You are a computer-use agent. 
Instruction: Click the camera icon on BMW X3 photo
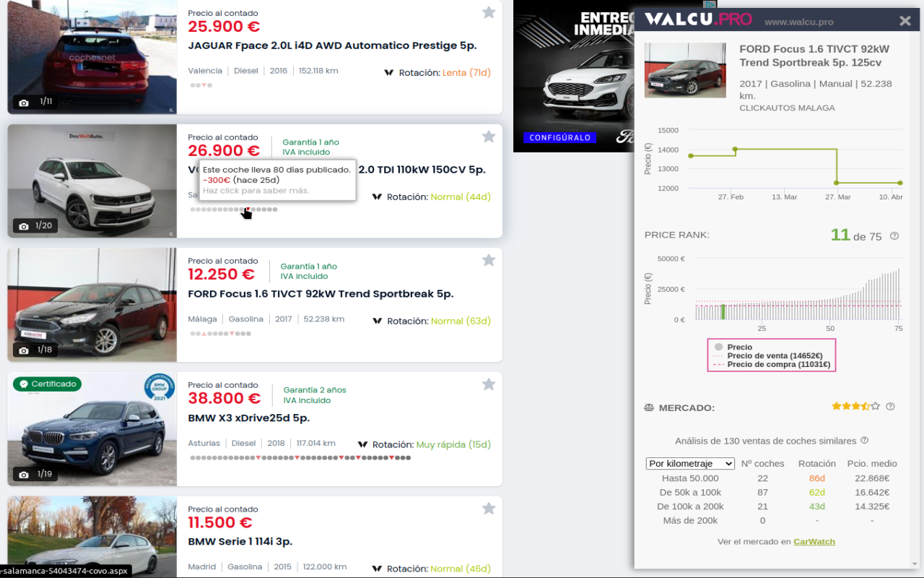point(24,475)
